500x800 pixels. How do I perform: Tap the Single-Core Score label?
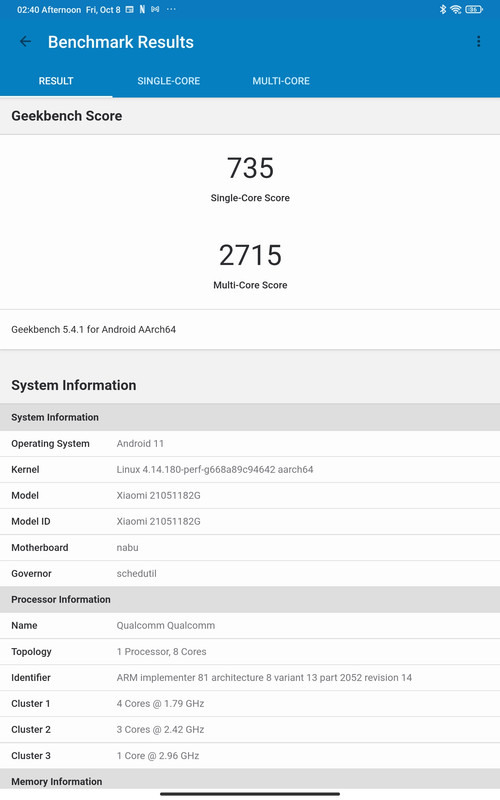(250, 198)
